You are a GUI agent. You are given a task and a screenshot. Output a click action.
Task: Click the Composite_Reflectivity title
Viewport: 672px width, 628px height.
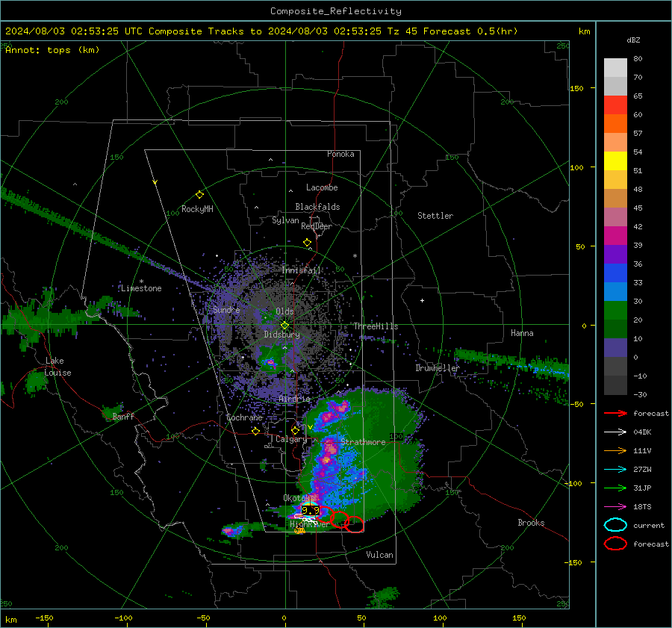tap(336, 11)
